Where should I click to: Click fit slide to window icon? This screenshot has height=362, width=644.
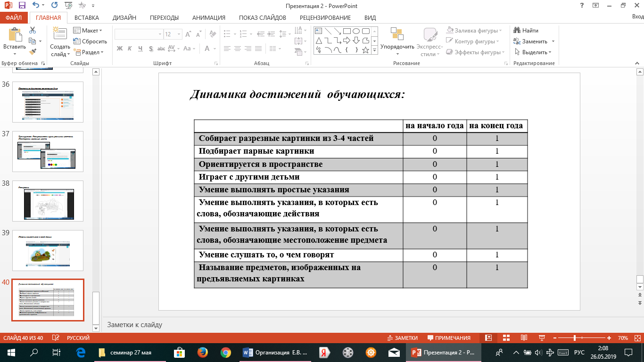tap(637, 338)
